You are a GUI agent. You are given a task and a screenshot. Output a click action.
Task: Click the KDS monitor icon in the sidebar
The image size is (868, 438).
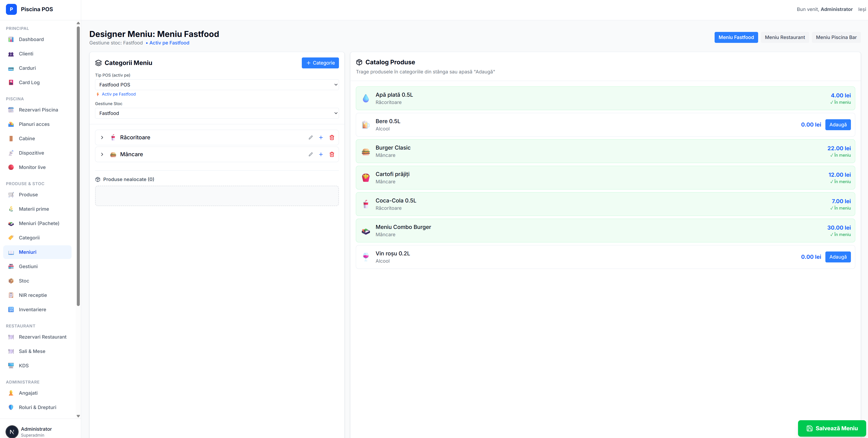(x=11, y=365)
